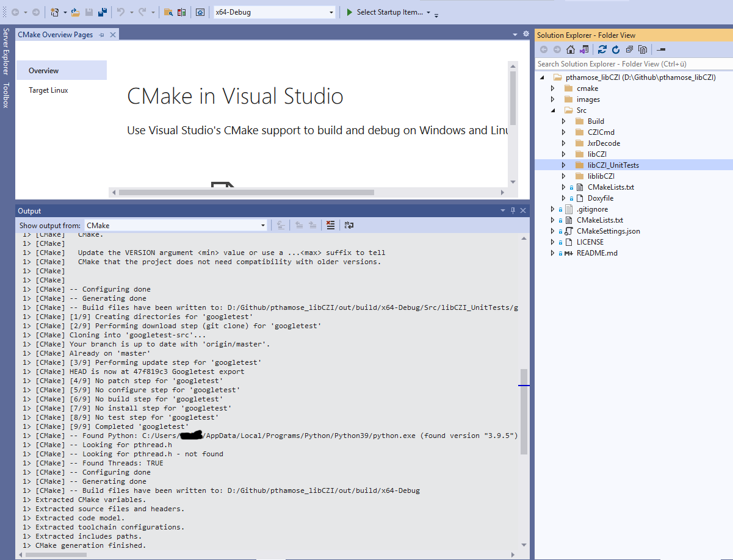This screenshot has height=560, width=733.
Task: Select the CZICmd folder
Action: (x=601, y=132)
